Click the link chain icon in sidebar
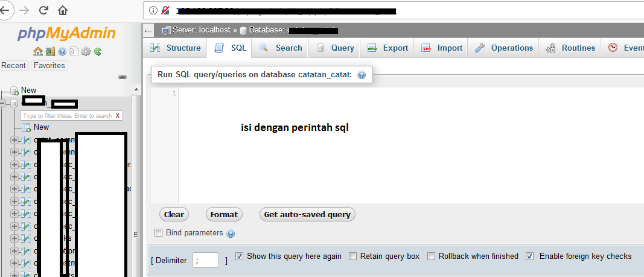 (x=123, y=77)
